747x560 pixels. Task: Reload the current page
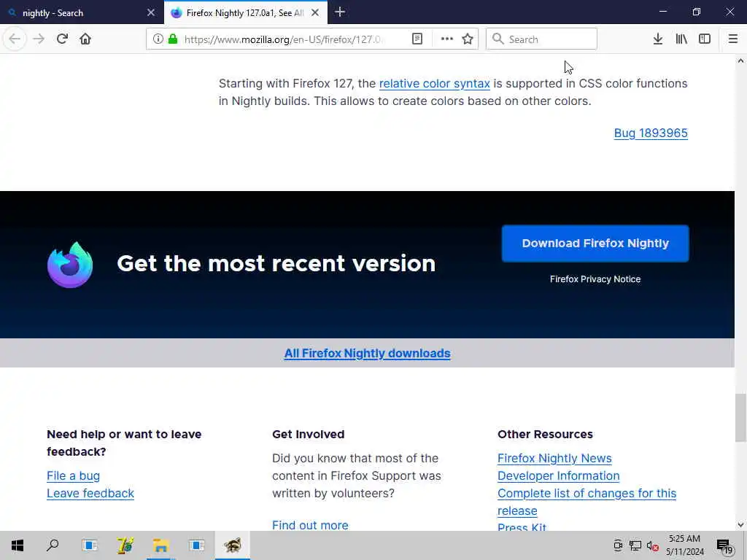click(x=62, y=39)
